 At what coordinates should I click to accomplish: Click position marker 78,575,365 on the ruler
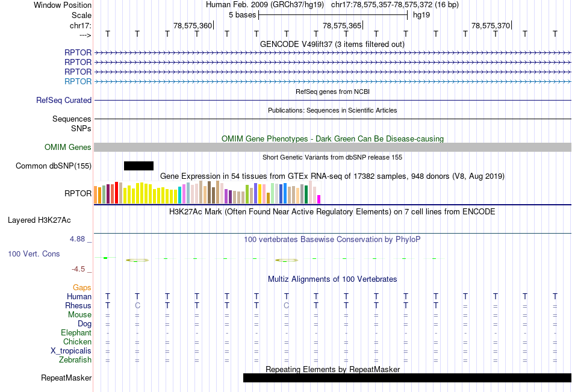[x=342, y=25]
